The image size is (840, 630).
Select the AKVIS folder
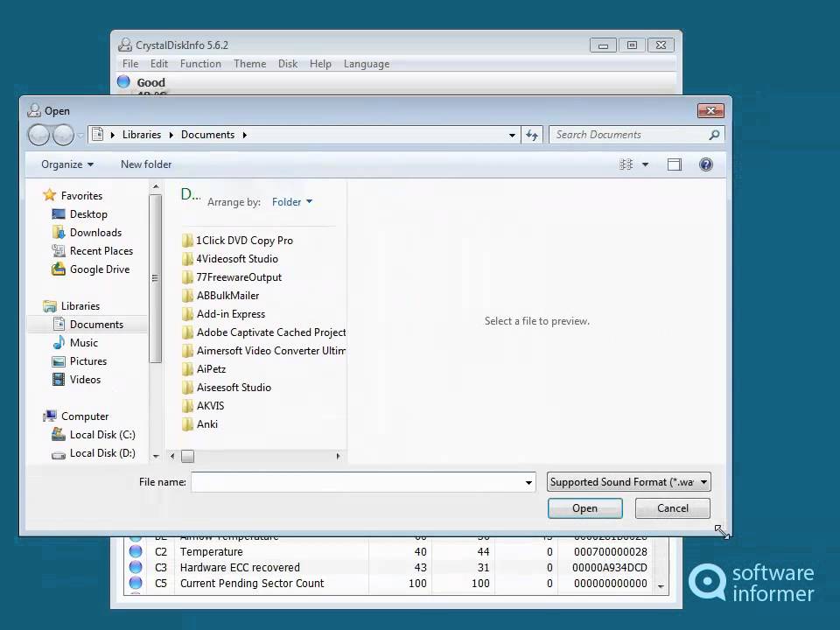pyautogui.click(x=203, y=406)
